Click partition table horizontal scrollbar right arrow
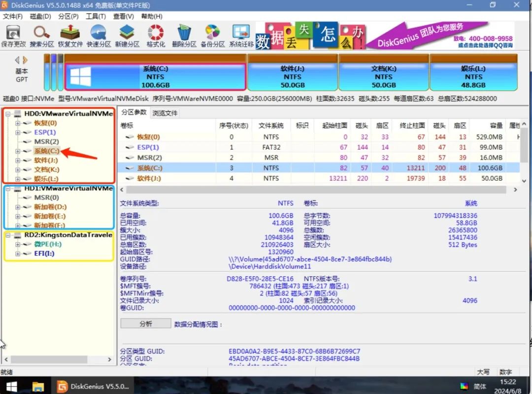 click(515, 190)
